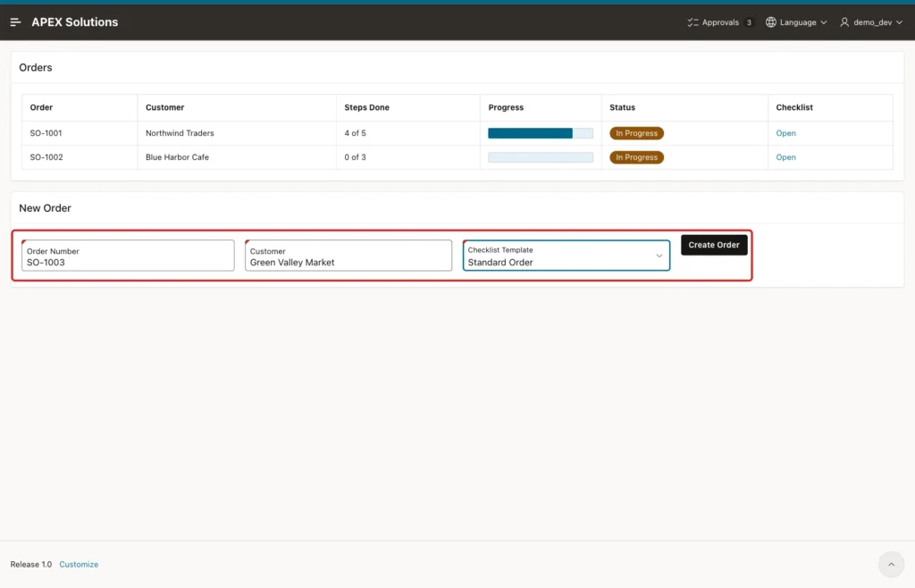Open the Checklist Template dropdown
This screenshot has width=915, height=588.
pyautogui.click(x=566, y=256)
